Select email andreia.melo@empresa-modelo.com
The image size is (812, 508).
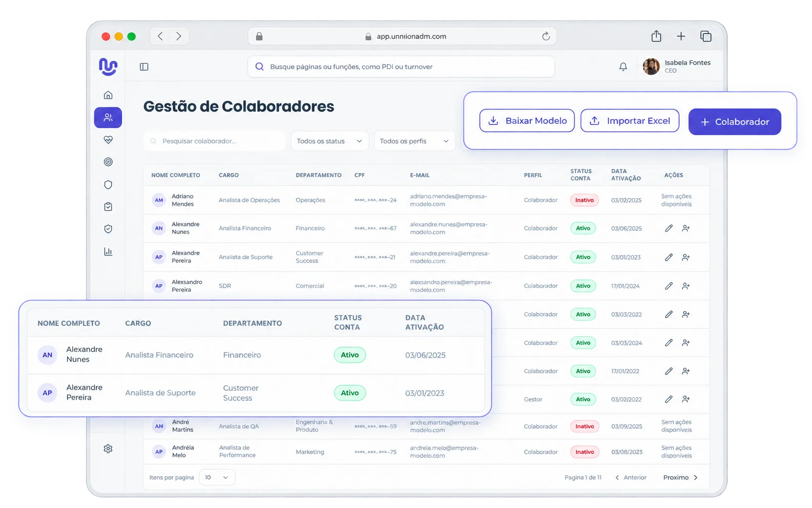coord(444,452)
